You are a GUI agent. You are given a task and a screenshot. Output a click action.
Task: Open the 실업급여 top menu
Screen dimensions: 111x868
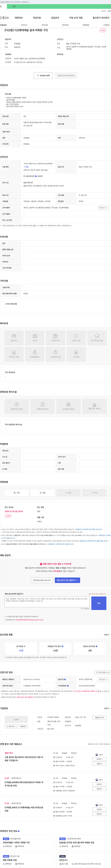pyautogui.click(x=55, y=18)
